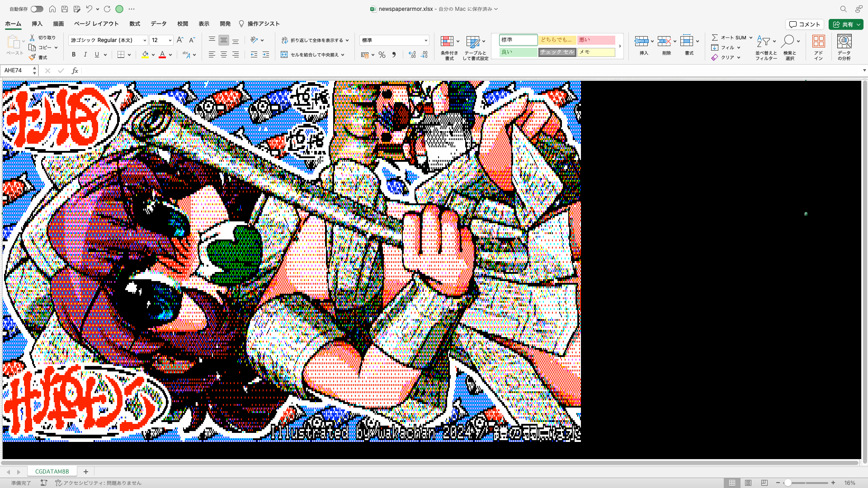Toggle align text left
This screenshot has height=488, width=868.
(212, 55)
